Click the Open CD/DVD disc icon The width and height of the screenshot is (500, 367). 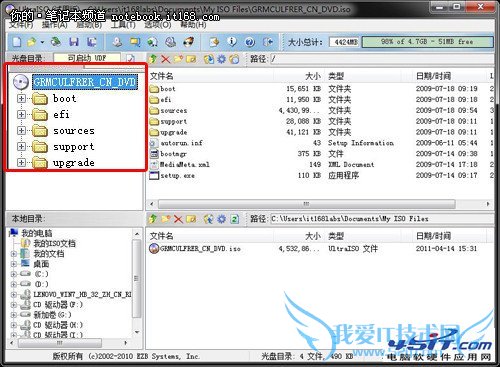tap(56, 42)
